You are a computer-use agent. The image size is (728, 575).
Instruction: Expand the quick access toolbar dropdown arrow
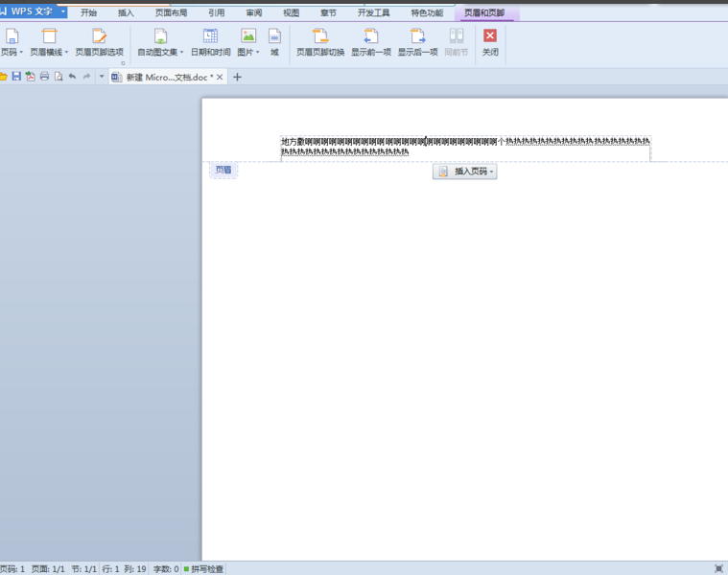click(x=102, y=77)
